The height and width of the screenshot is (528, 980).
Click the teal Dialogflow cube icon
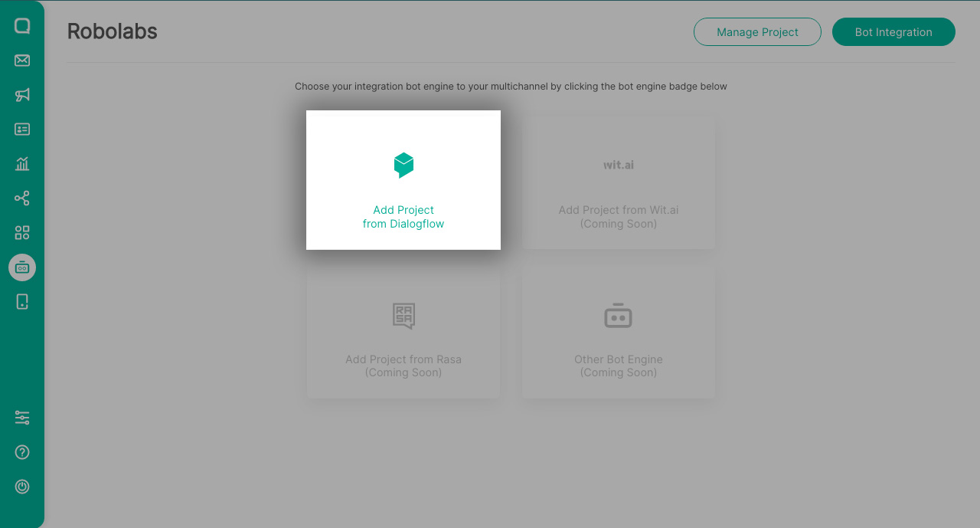point(403,165)
